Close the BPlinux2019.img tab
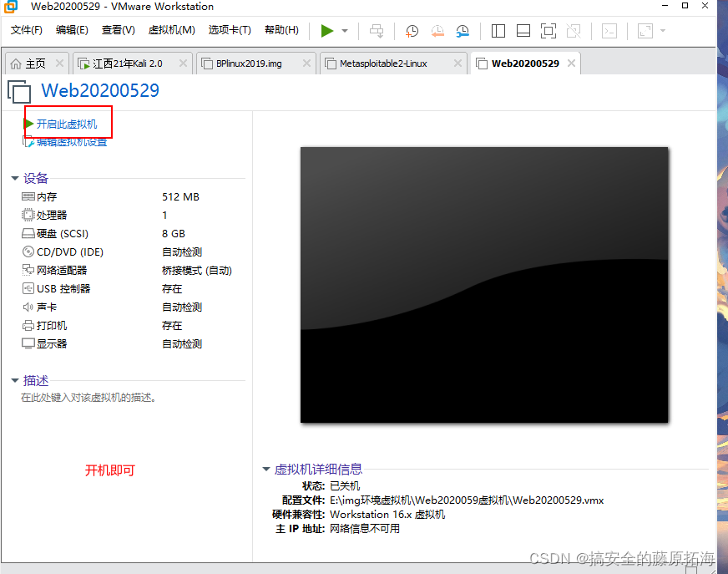Screen dimensions: 728x574 click(306, 63)
